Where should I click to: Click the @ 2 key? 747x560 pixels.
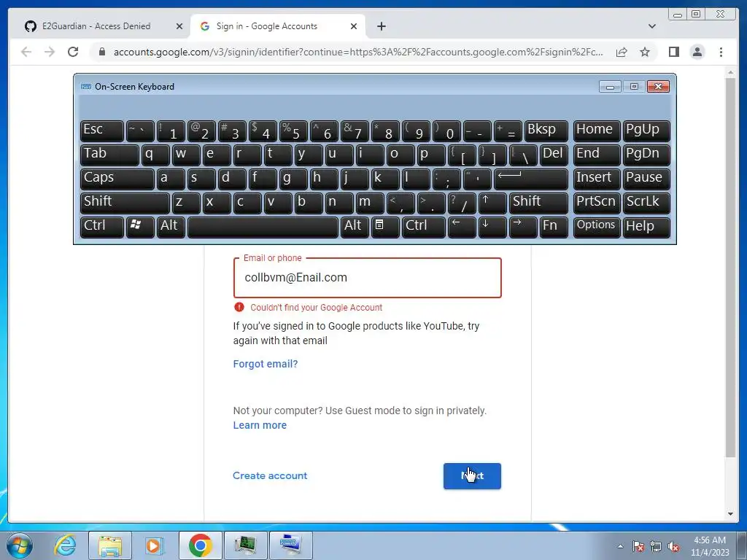201,131
